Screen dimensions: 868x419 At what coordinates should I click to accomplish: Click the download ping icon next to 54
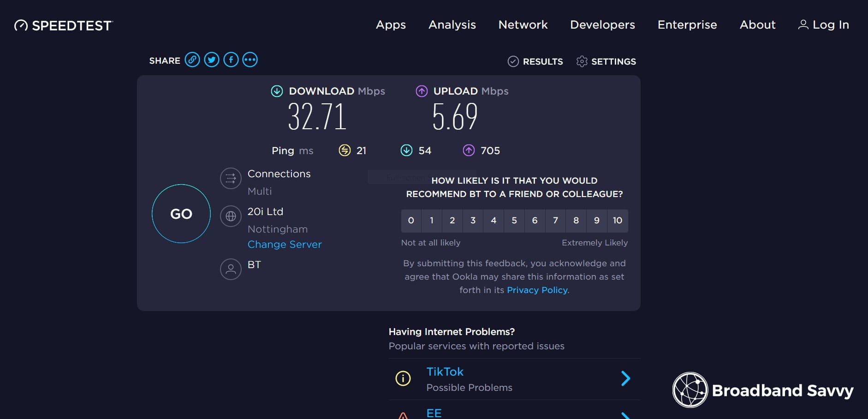(x=406, y=150)
